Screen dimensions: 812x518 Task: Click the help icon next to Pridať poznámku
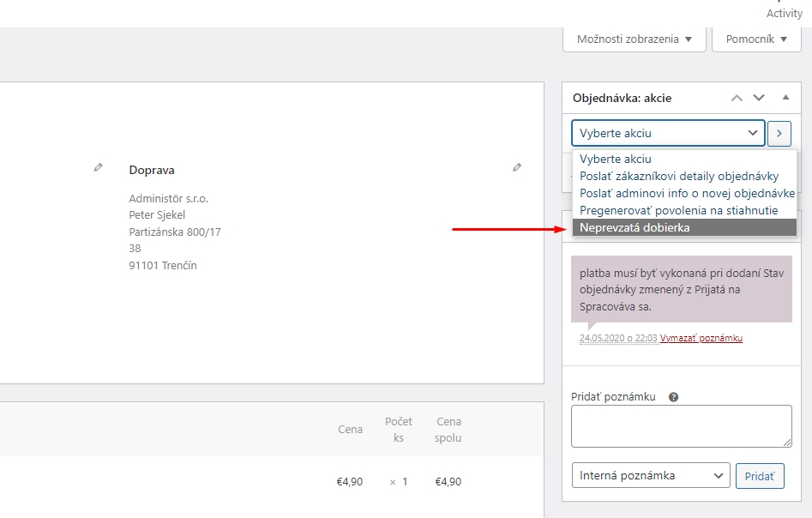click(x=673, y=397)
